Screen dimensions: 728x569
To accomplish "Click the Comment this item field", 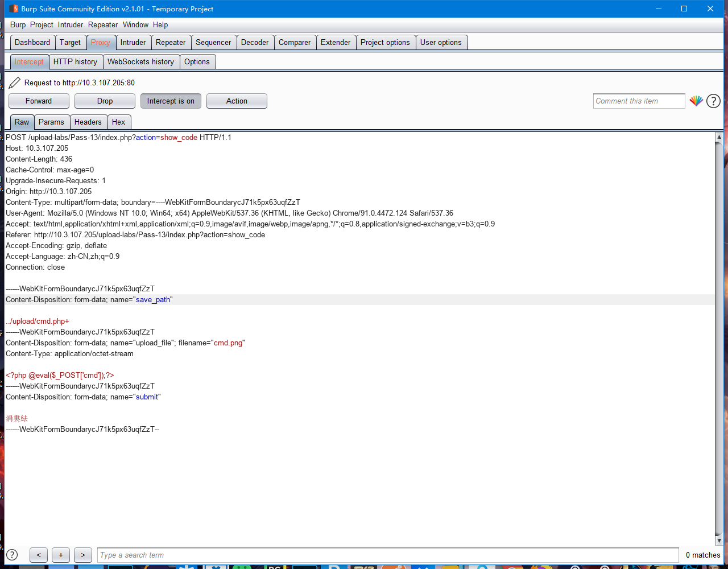I will pos(639,101).
